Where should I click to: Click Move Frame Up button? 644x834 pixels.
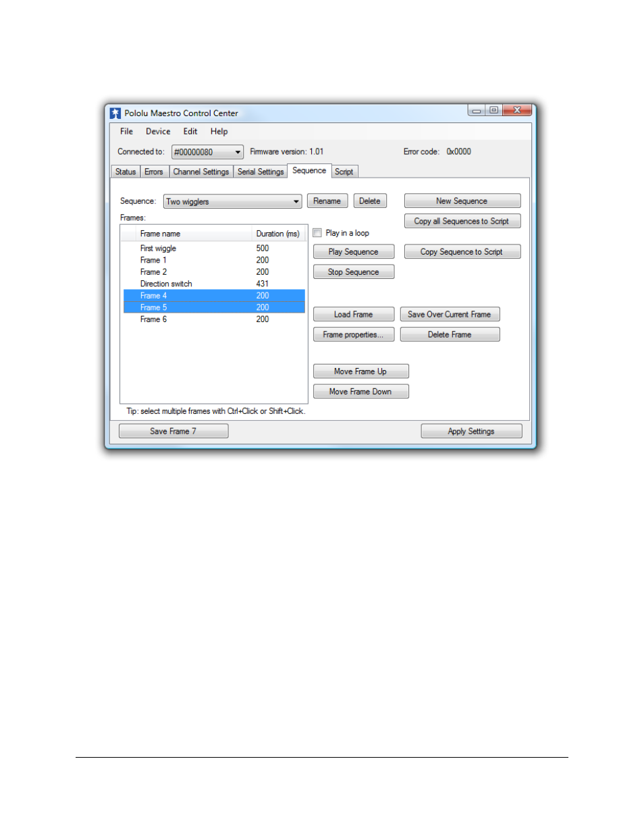click(360, 371)
